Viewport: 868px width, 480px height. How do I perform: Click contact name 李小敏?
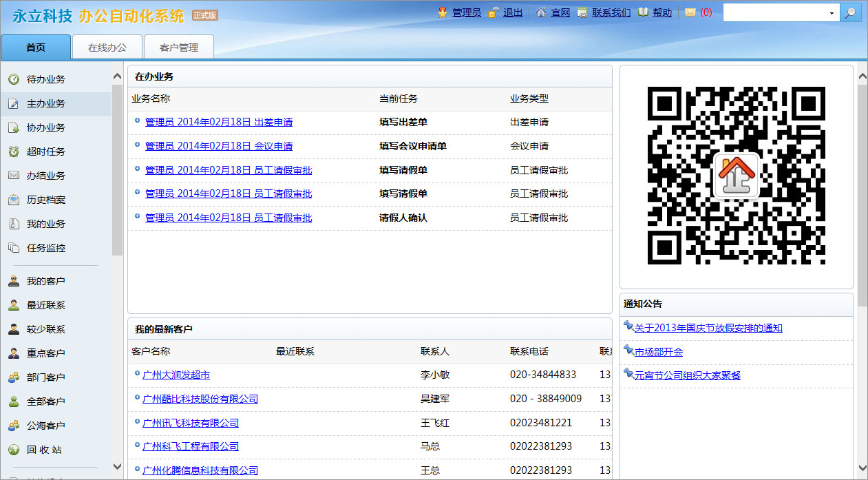point(435,375)
